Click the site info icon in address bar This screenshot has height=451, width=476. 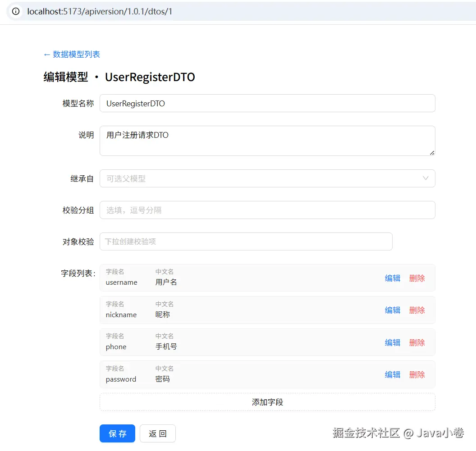16,12
